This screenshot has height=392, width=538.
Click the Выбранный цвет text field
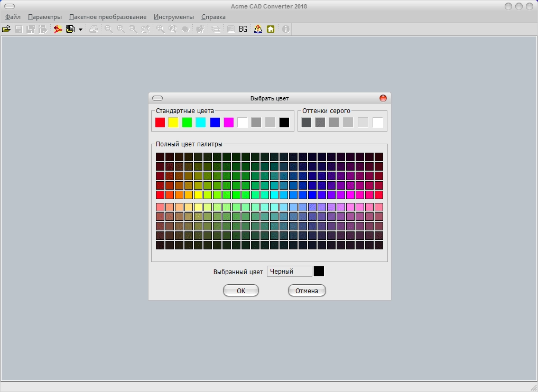(290, 271)
